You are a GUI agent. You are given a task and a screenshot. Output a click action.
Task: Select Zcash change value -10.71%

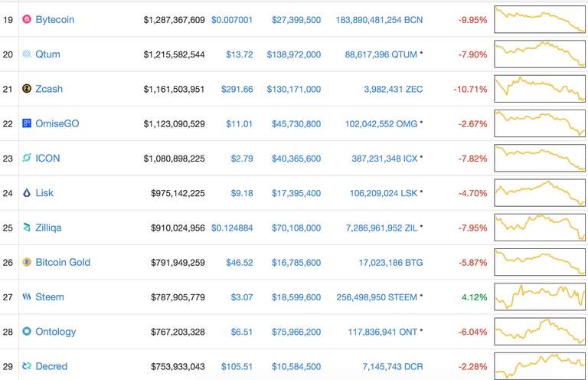click(x=470, y=90)
